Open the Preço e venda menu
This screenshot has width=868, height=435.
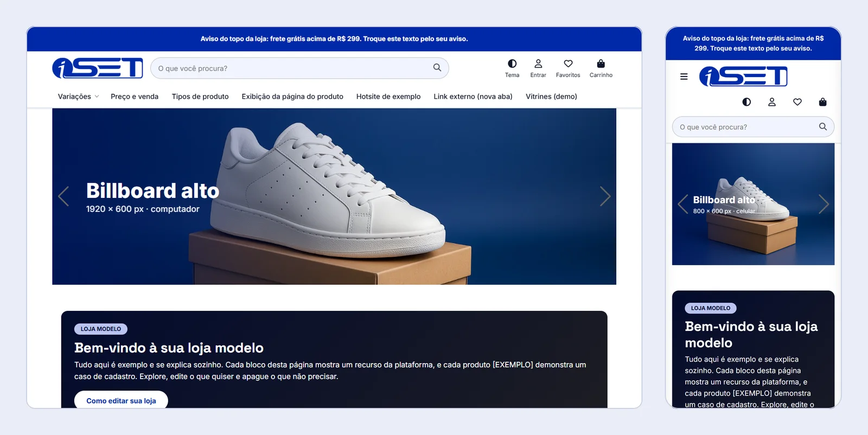coord(135,97)
